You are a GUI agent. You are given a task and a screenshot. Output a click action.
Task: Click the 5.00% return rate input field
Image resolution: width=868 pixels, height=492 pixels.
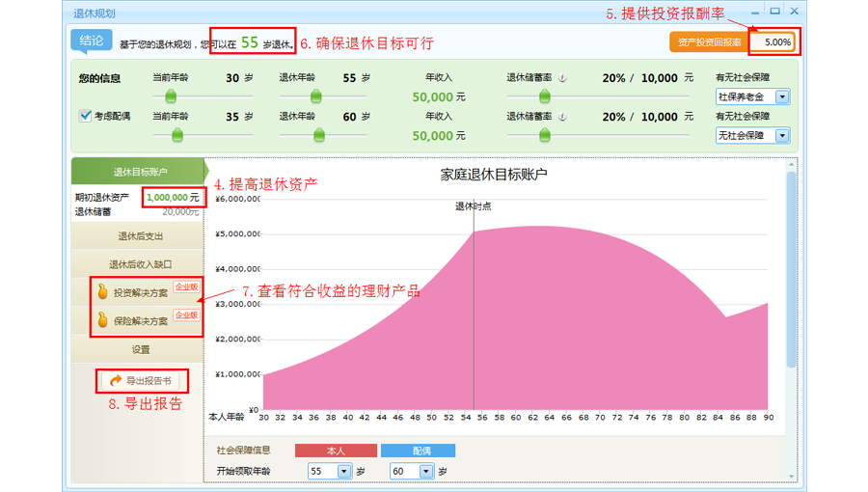pos(773,42)
